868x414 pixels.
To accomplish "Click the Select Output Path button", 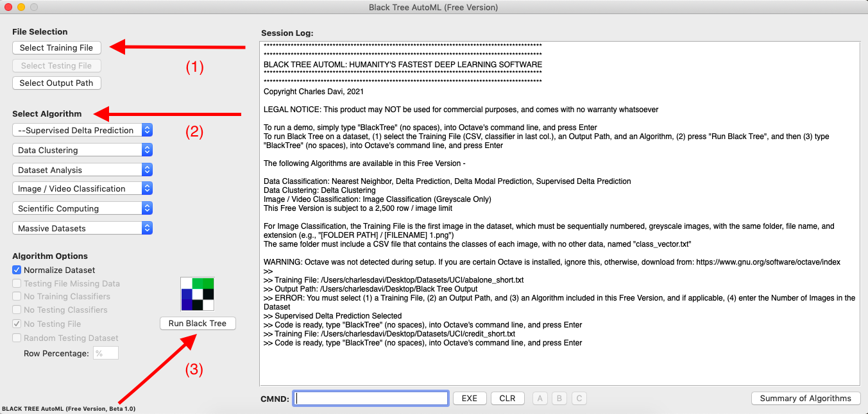I will pyautogui.click(x=56, y=83).
